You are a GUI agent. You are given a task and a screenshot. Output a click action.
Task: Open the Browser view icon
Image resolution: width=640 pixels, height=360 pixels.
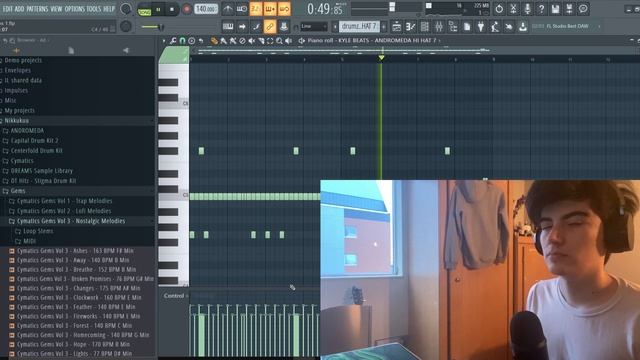click(453, 27)
